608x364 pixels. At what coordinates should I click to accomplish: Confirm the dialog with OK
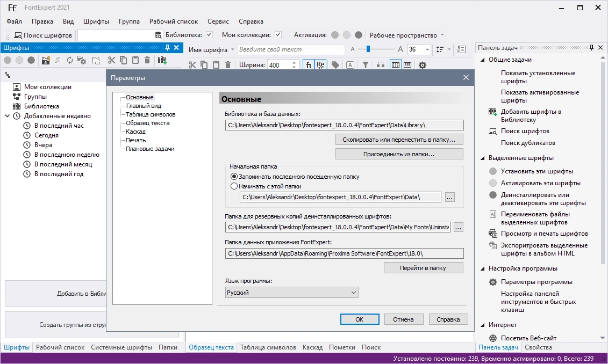pos(360,319)
